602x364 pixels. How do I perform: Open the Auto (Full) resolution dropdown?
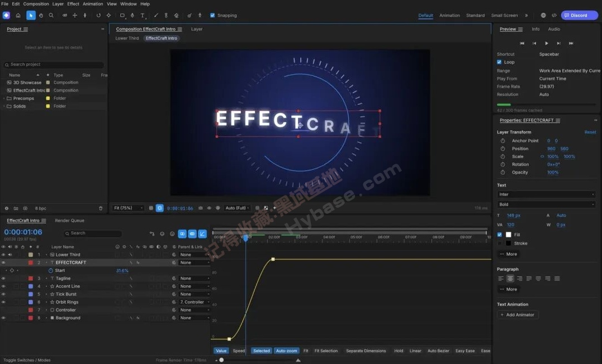point(237,208)
